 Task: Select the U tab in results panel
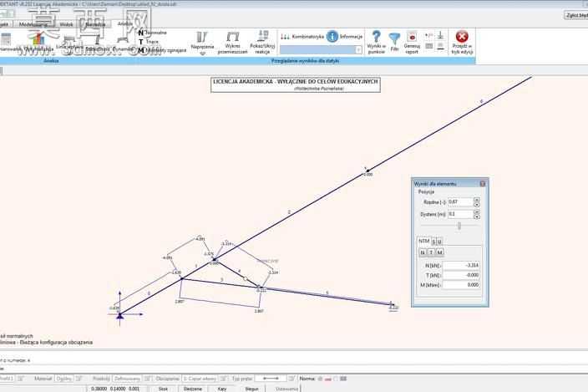[x=439, y=242]
